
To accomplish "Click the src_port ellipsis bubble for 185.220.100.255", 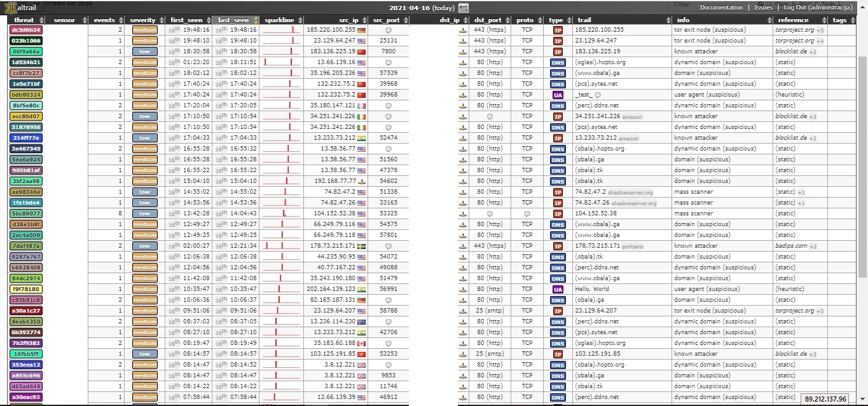I will click(x=389, y=30).
